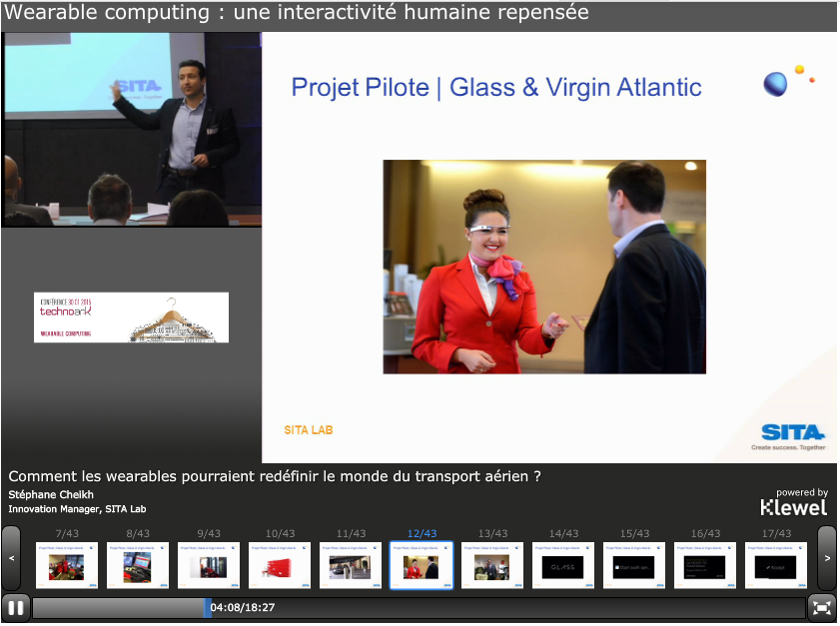Open the Klewel powered-by logo
This screenshot has height=626, width=840.
[794, 502]
